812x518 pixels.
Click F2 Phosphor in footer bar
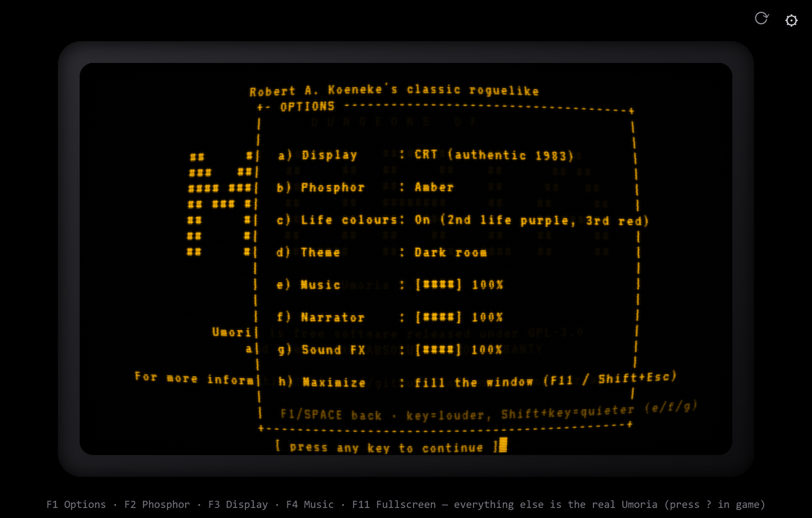click(157, 504)
